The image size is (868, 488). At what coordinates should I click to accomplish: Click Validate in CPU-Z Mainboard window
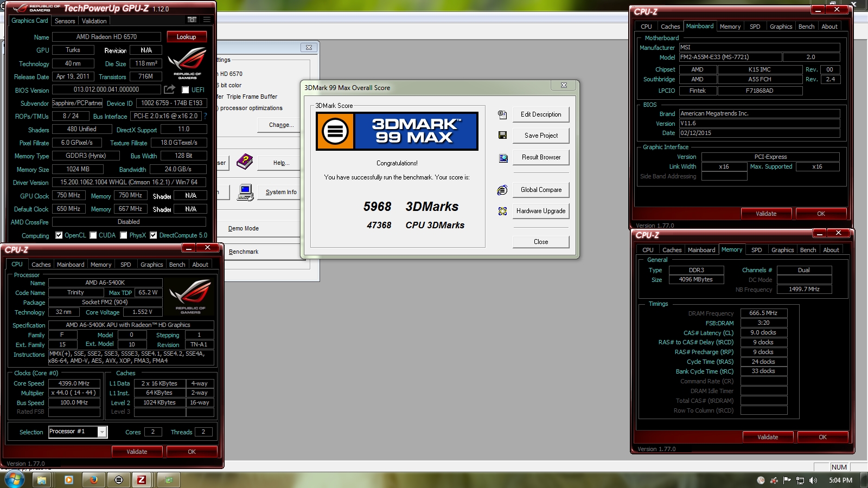point(766,214)
